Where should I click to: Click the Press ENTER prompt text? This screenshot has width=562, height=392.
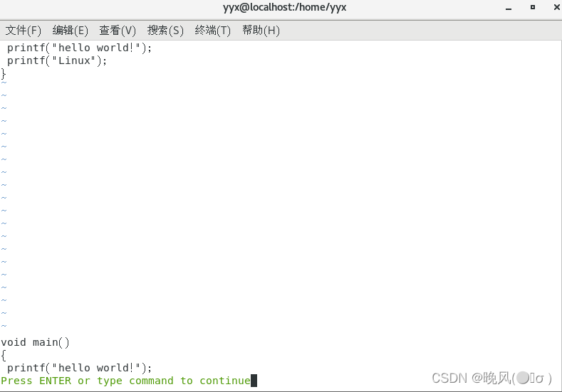pos(125,381)
